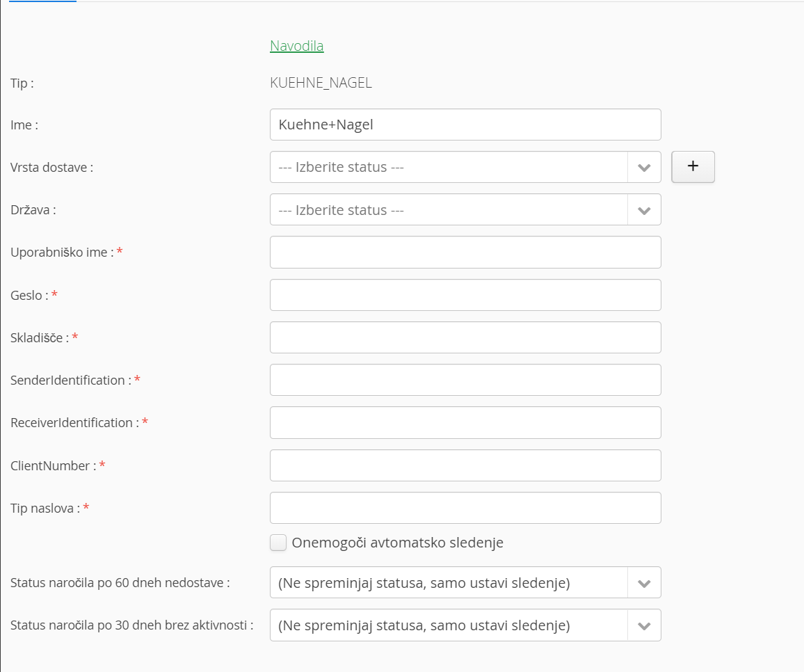Check Onemogoči avtomatsko sledenje checkbox

tap(278, 543)
